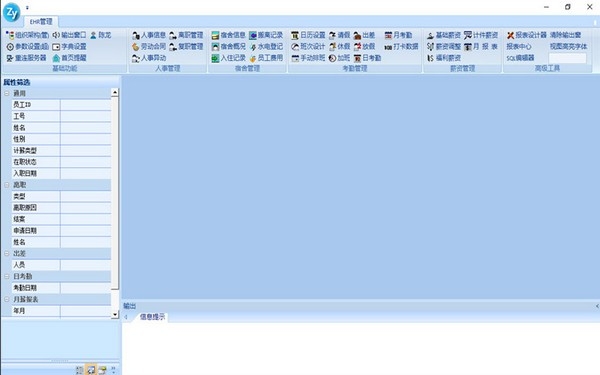Open 劳动合同 module
Screen dimensions: 600x375
149,47
